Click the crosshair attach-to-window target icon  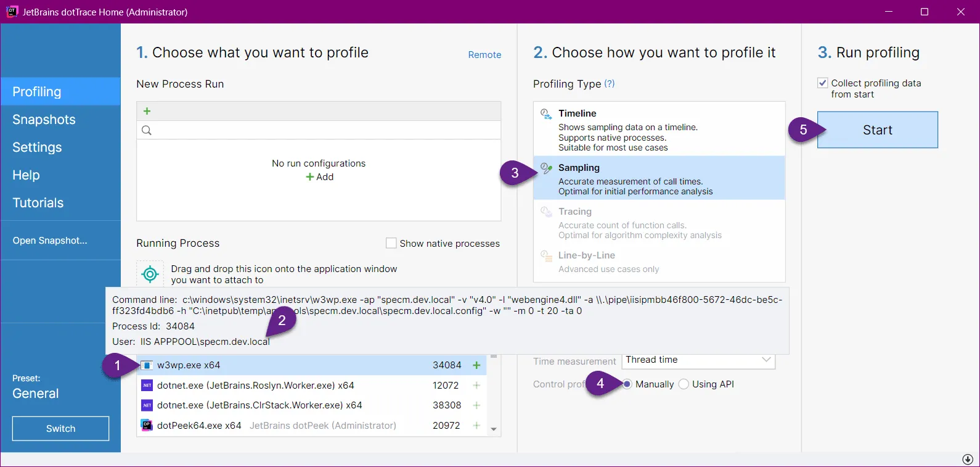click(150, 273)
